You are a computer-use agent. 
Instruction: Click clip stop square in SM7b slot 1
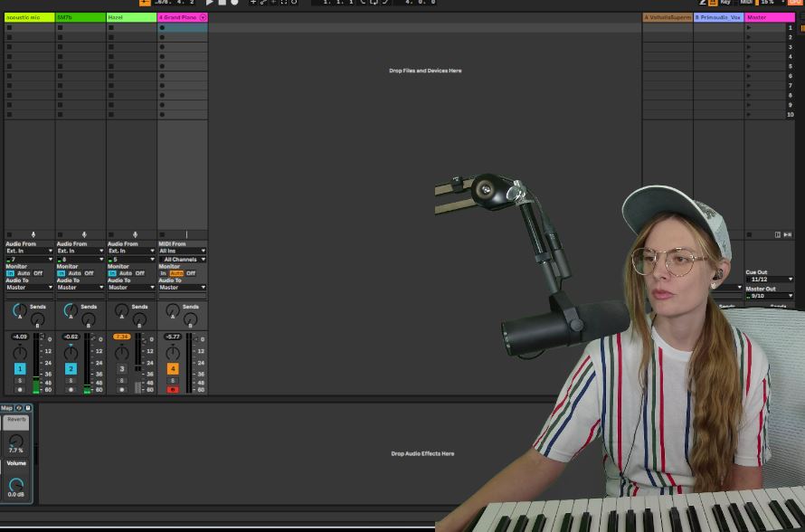[x=60, y=28]
